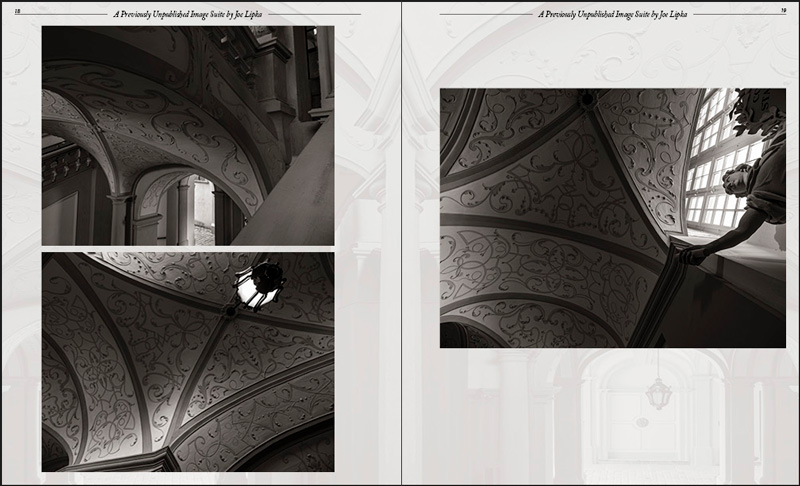Click page number 19 in top-right corner
Image resolution: width=800 pixels, height=486 pixels.
(x=782, y=13)
